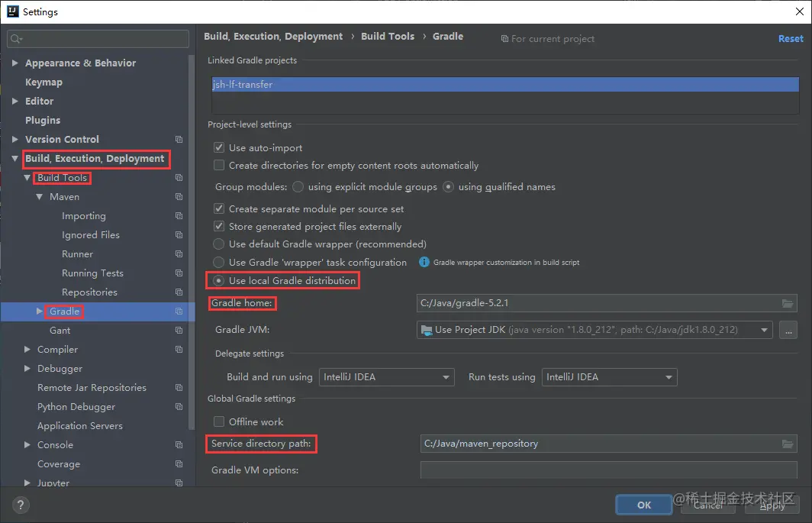The height and width of the screenshot is (523, 812).
Task: Toggle the Use auto-import checkbox
Action: pyautogui.click(x=219, y=147)
